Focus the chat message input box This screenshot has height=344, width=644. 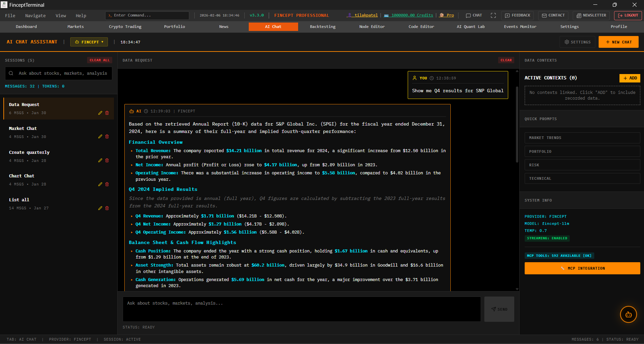click(x=301, y=309)
